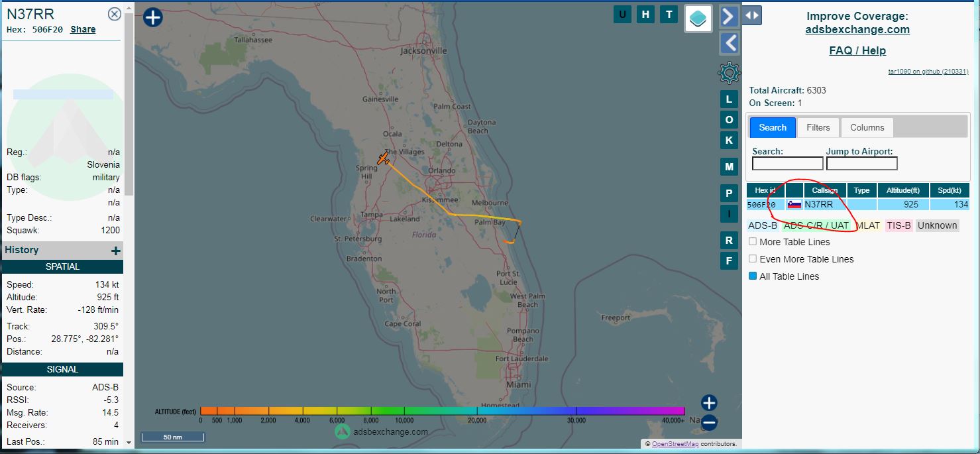The height and width of the screenshot is (454, 980).
Task: Open the settings gear
Action: [x=729, y=72]
